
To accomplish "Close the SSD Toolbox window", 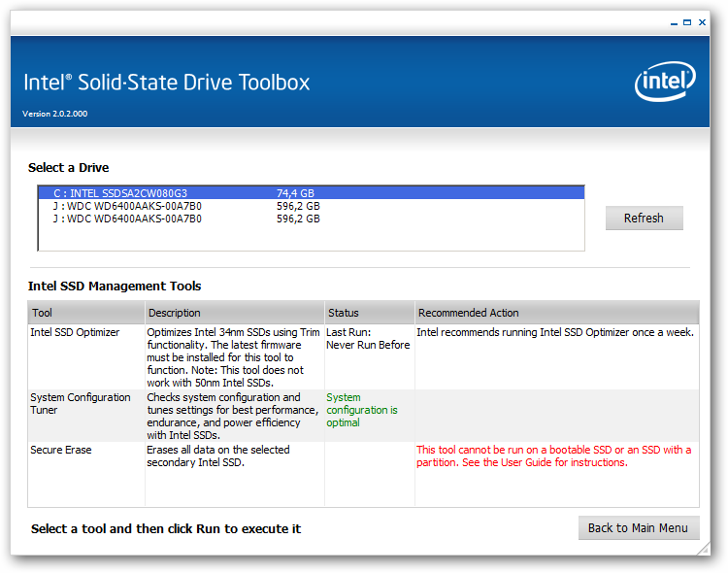I will tap(702, 22).
